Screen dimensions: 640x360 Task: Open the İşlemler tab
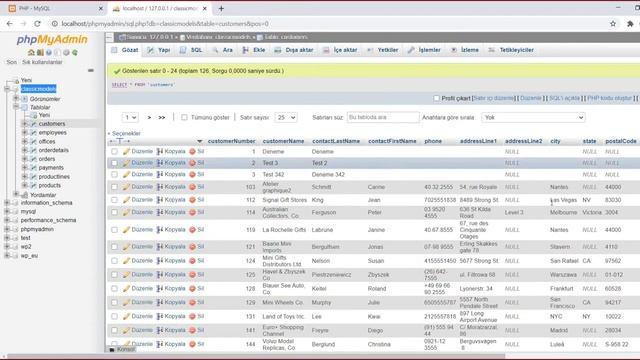(x=424, y=50)
